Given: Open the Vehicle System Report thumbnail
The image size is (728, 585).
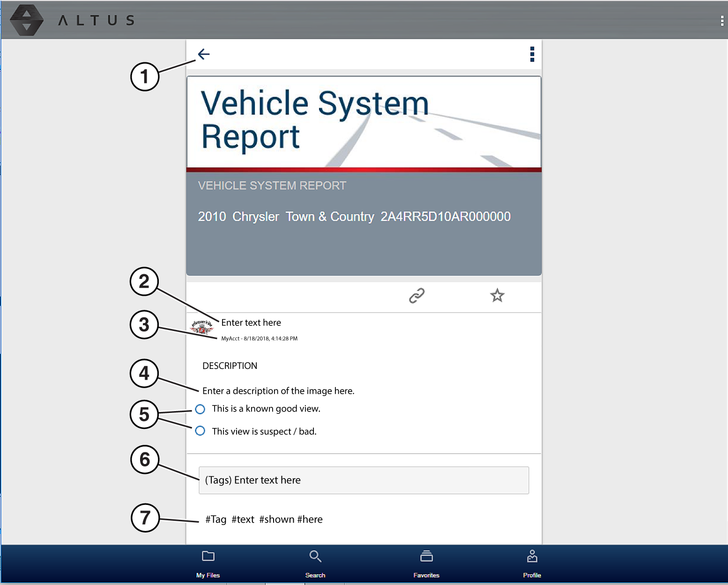Looking at the screenshot, I should tap(364, 176).
